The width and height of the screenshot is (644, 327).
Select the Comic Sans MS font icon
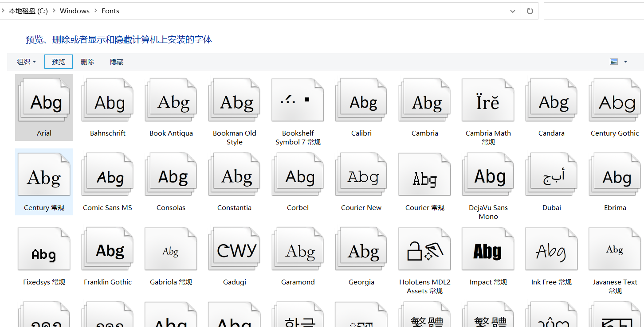pyautogui.click(x=107, y=175)
